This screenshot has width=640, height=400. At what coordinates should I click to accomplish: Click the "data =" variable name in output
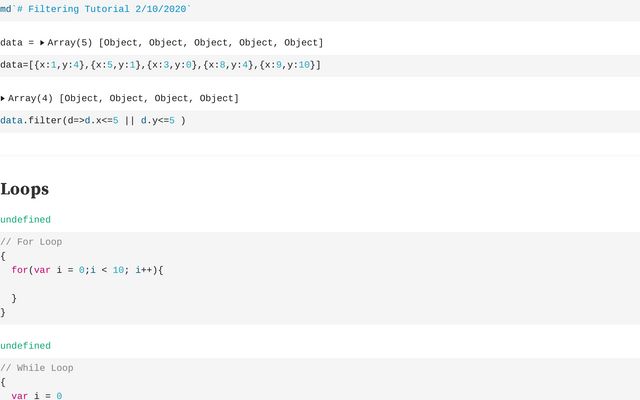(x=17, y=43)
